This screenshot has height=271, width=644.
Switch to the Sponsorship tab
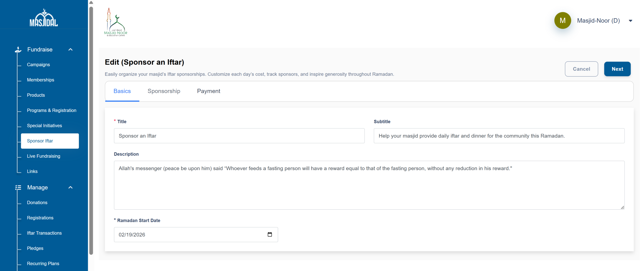pos(164,91)
